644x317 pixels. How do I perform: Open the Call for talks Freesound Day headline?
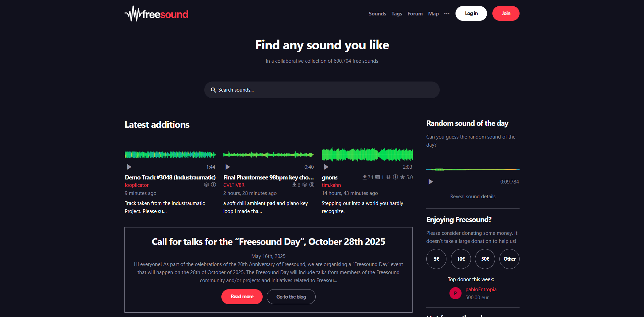[x=268, y=242]
